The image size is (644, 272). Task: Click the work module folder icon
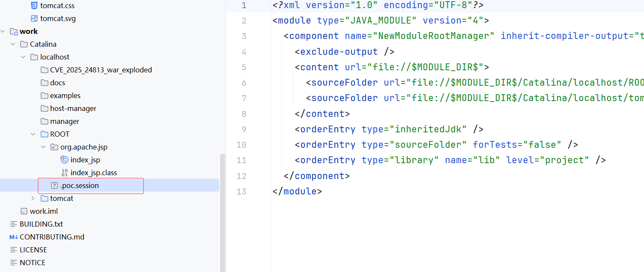pos(14,32)
